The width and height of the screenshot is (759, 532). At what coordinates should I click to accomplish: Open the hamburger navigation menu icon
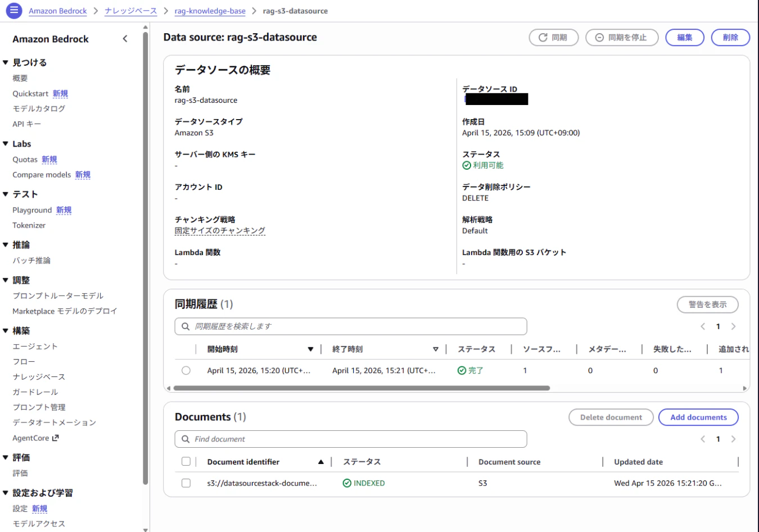click(x=14, y=10)
